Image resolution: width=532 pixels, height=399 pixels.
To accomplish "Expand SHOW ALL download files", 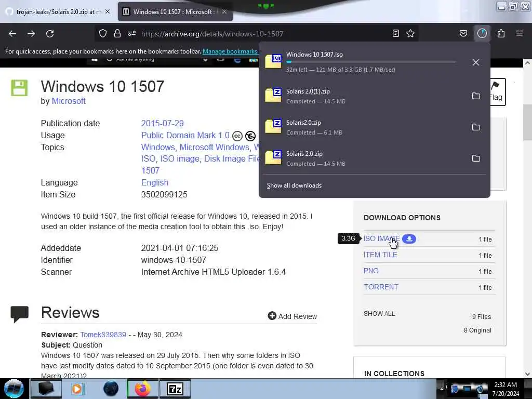I will 379,314.
